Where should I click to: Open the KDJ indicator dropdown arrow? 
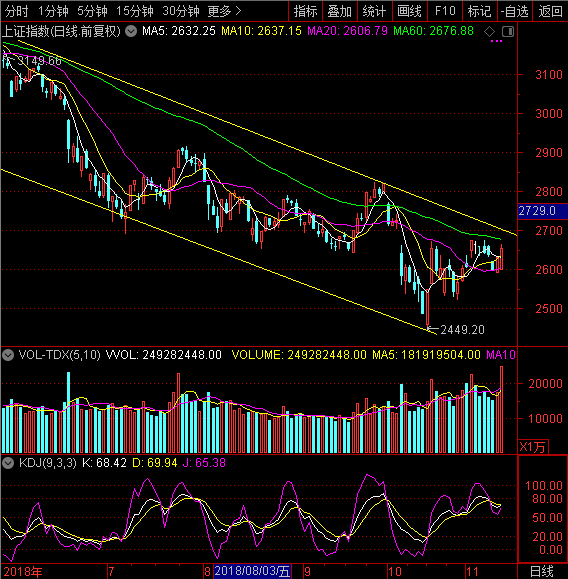coord(8,463)
